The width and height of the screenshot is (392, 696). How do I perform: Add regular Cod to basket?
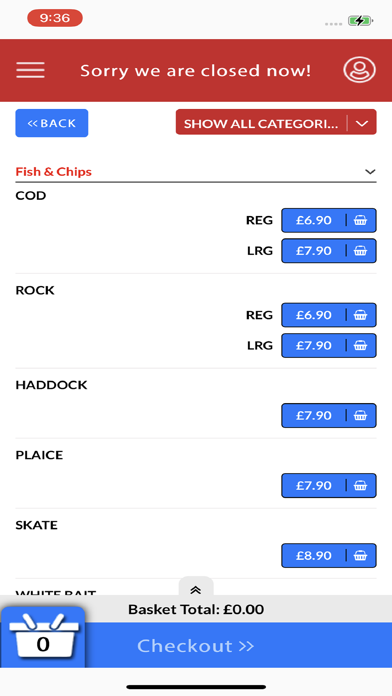(x=329, y=220)
